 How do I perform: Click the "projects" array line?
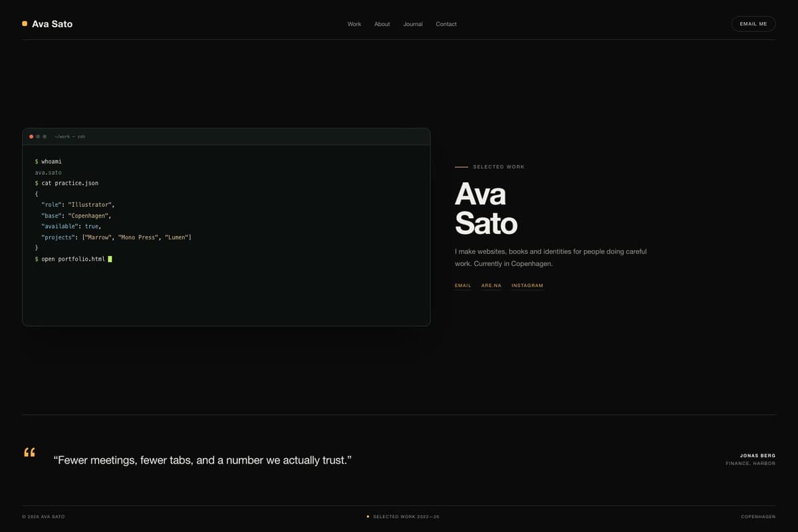coord(116,237)
